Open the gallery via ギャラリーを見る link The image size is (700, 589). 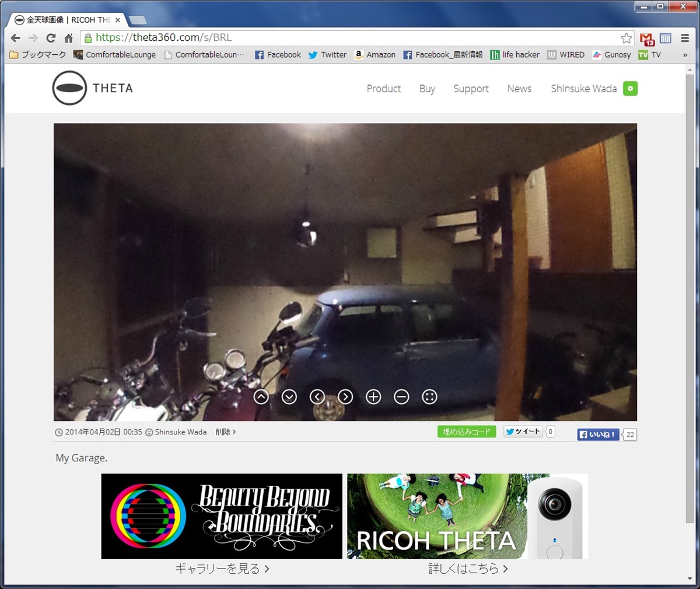220,569
